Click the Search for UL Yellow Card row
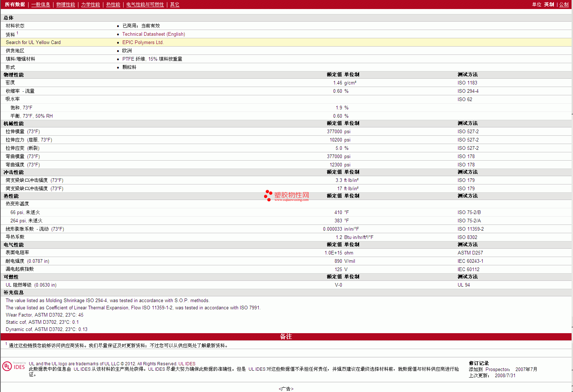This screenshot has height=392, width=573. pos(286,42)
